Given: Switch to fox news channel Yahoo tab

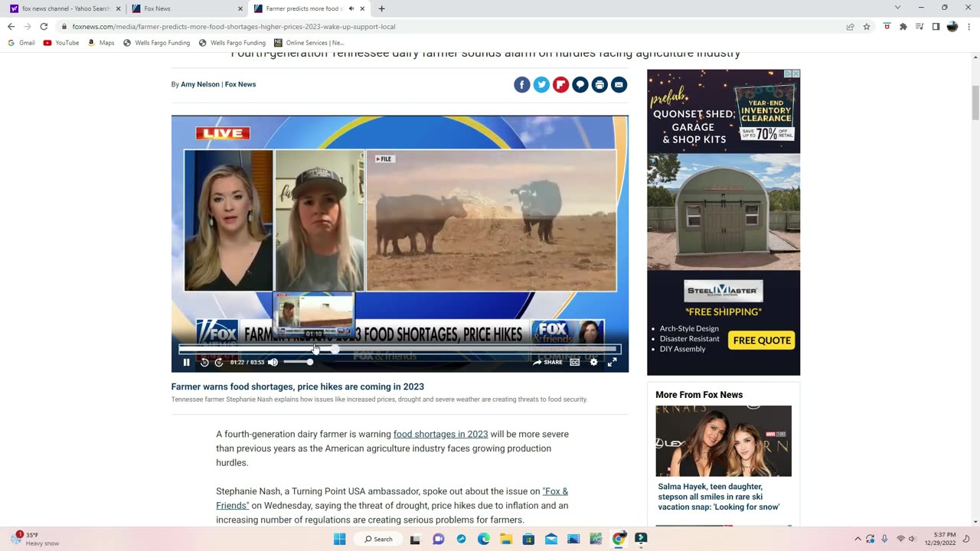Looking at the screenshot, I should point(64,8).
